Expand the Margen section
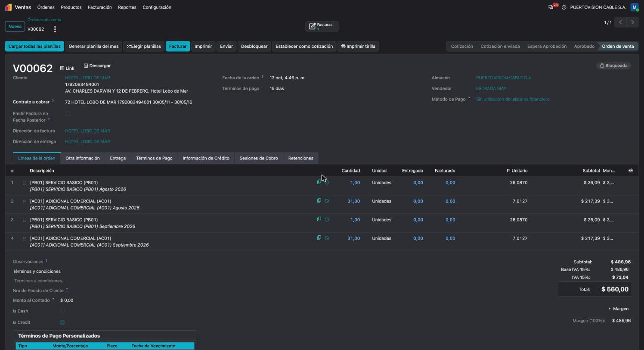 coord(619,309)
